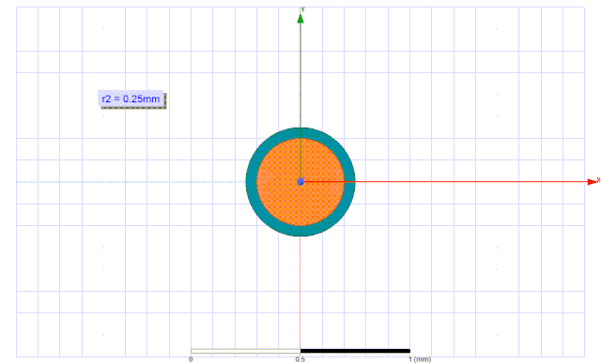Image resolution: width=601 pixels, height=364 pixels.
Task: Click the X axis label letter
Action: (x=599, y=179)
